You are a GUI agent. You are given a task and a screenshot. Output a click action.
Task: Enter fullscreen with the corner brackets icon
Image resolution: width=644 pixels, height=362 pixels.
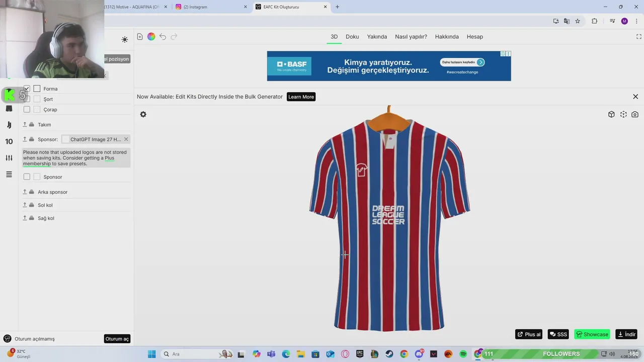click(x=639, y=37)
